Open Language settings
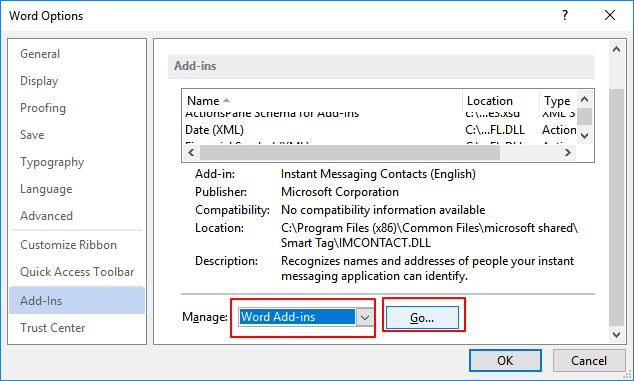Image resolution: width=634 pixels, height=381 pixels. (77, 189)
